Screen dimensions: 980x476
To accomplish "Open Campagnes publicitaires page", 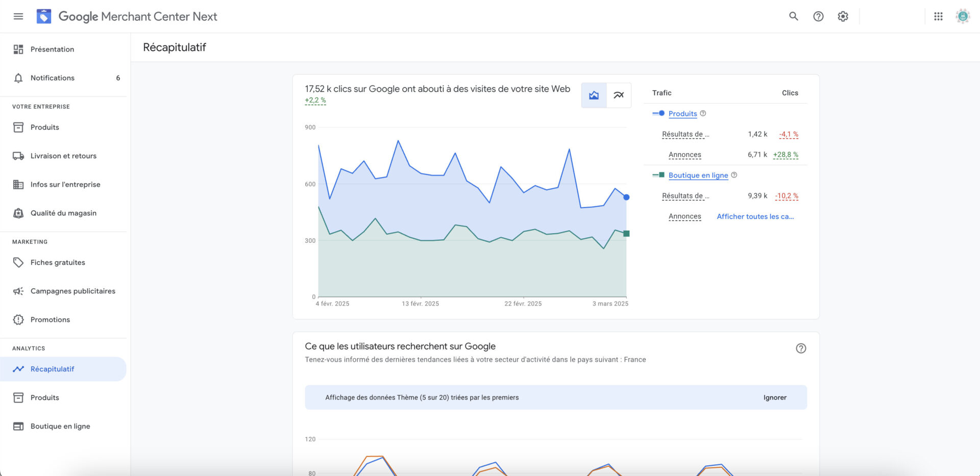I will pyautogui.click(x=63, y=291).
